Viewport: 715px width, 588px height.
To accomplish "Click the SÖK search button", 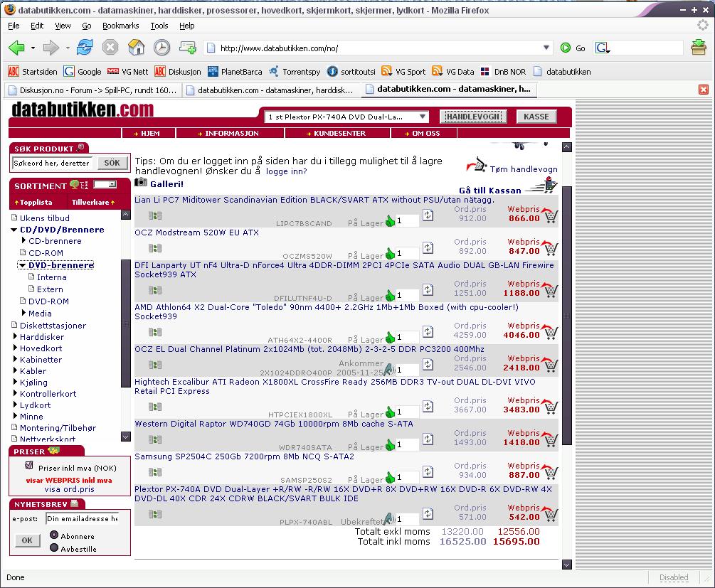I will click(112, 163).
